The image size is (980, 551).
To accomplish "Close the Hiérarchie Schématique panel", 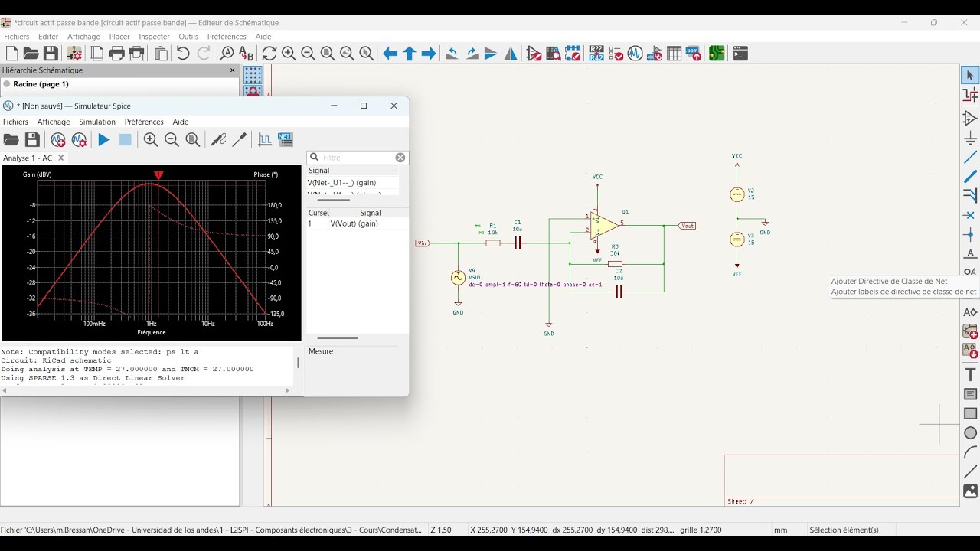I will (233, 70).
